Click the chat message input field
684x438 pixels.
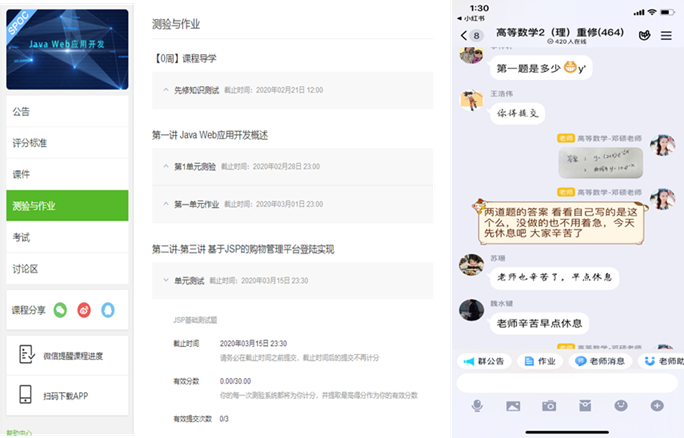tap(566, 383)
